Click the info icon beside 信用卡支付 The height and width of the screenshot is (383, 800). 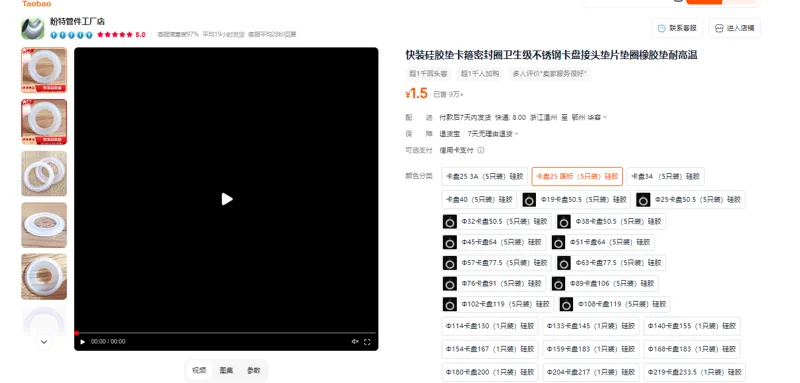(481, 150)
